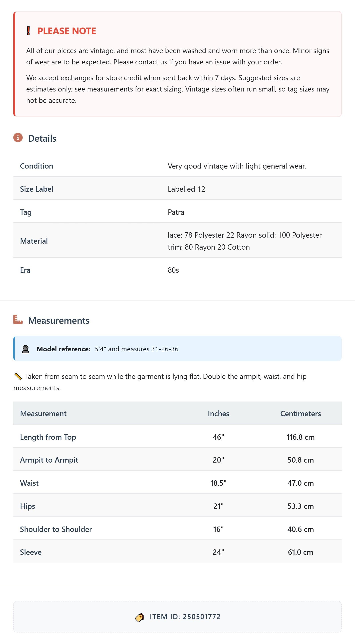
Task: Click the PLEASE NOTE heading
Action: pos(67,31)
